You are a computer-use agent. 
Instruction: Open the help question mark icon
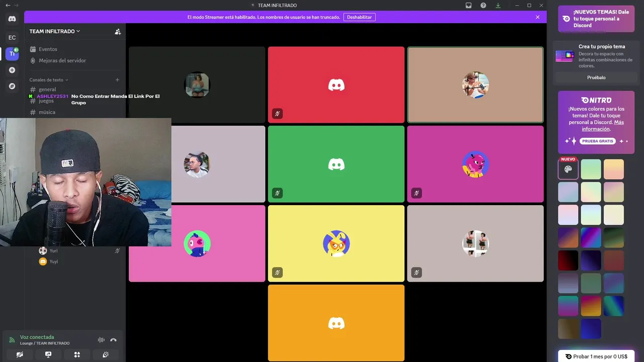tap(483, 6)
